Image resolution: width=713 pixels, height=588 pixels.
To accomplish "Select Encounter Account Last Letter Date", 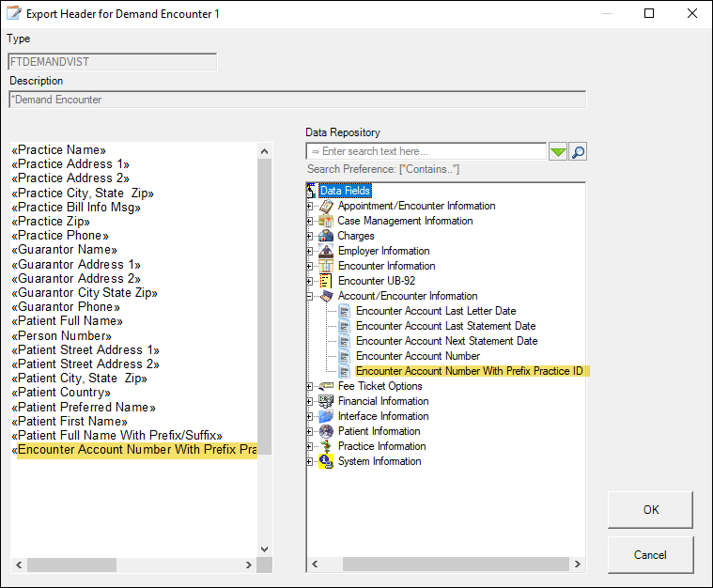I will pos(435,311).
